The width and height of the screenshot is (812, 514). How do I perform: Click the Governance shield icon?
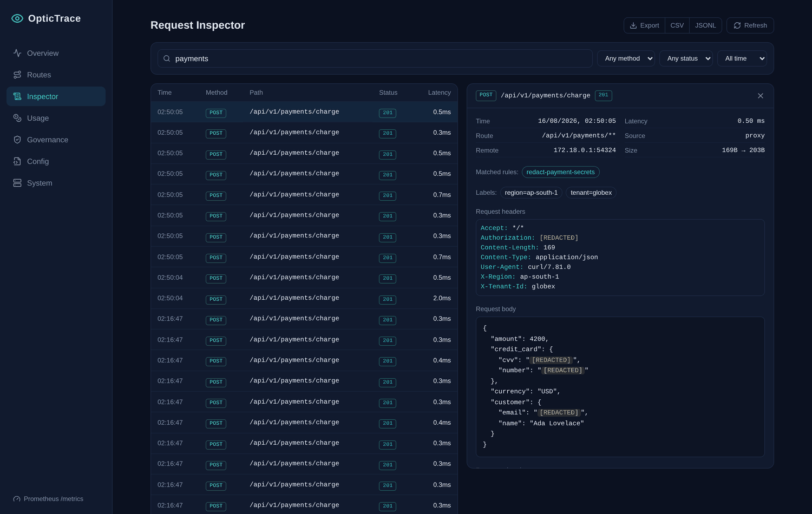17,140
